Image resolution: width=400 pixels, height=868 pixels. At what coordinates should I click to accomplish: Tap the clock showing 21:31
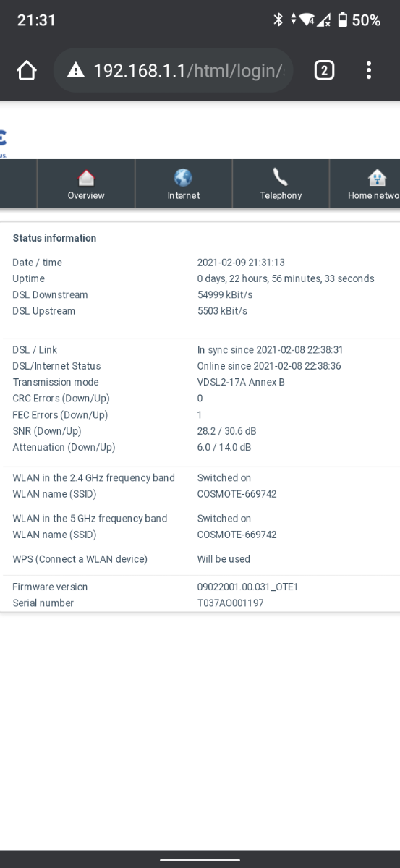click(x=36, y=20)
